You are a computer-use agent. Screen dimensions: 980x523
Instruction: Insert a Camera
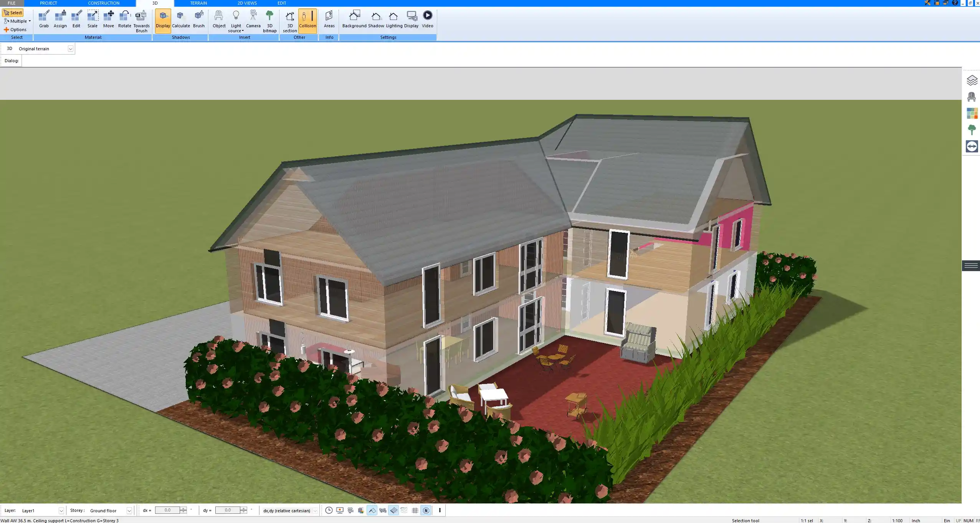(x=253, y=19)
